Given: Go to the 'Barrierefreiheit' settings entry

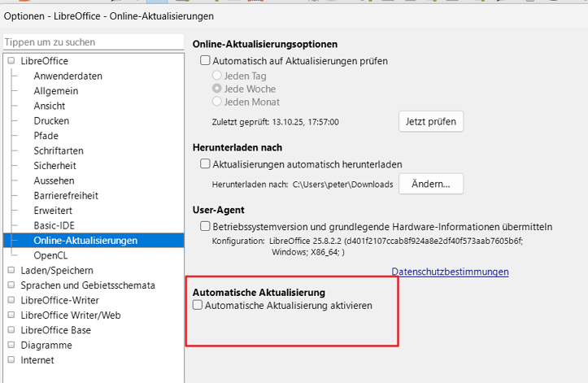Looking at the screenshot, I should click(66, 195).
